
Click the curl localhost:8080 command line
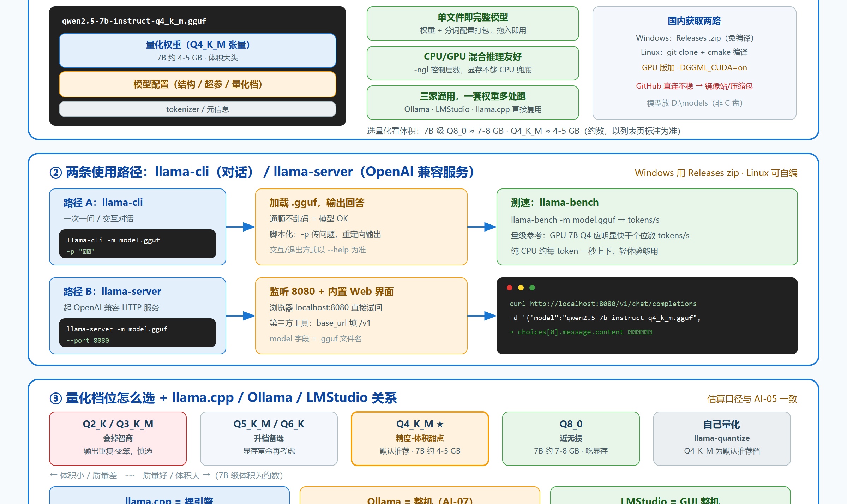click(603, 304)
